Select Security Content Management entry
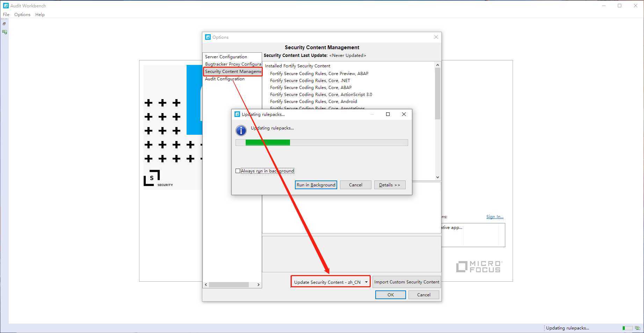 (x=233, y=71)
